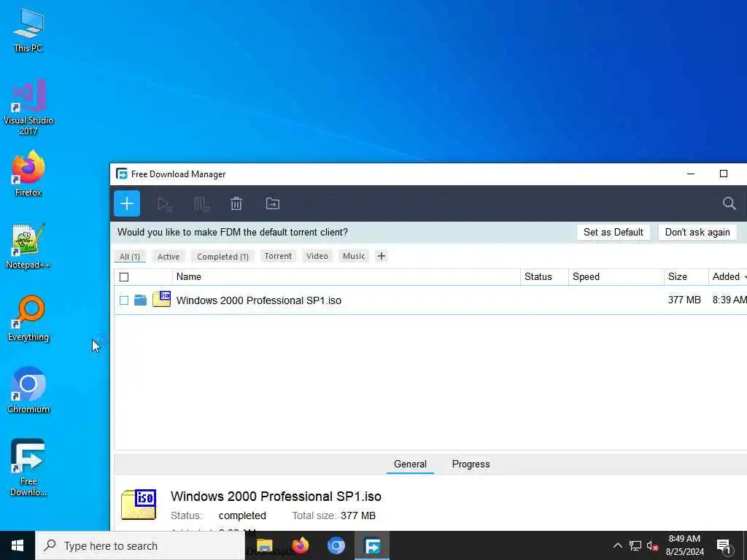Click the Move to folder toolbar icon
The height and width of the screenshot is (560, 747).
[273, 203]
